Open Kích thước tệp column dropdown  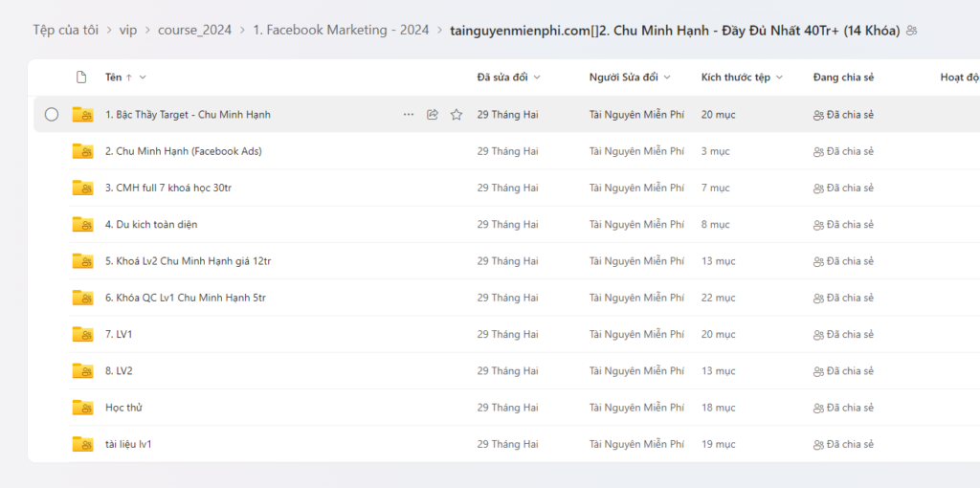[x=779, y=78]
